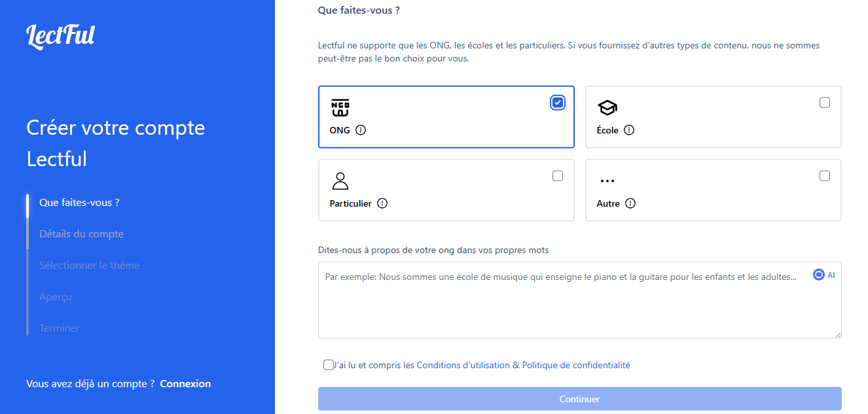Check the Autre checkbox
The image size is (868, 414).
[x=825, y=175]
